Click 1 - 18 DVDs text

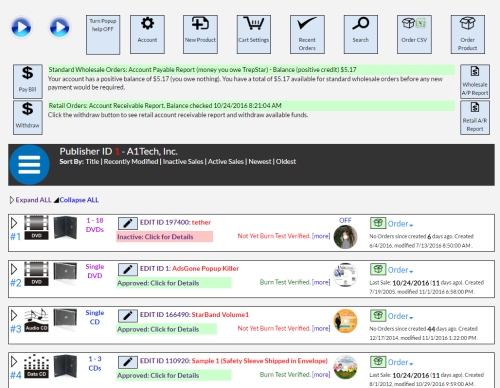tap(95, 225)
